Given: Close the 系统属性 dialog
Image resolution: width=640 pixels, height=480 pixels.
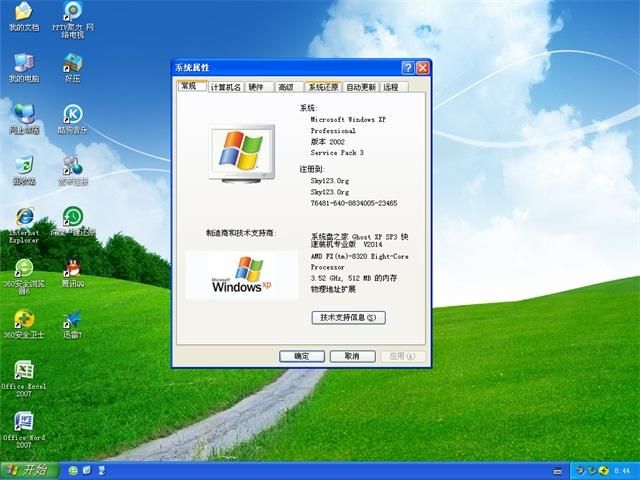Looking at the screenshot, I should click(422, 68).
